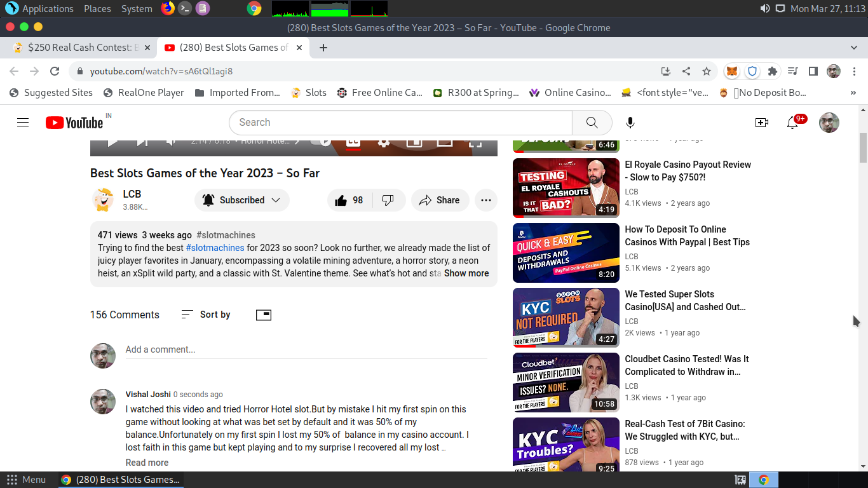This screenshot has width=868, height=488.
Task: Open Chrome profile avatar in toolbar
Action: (x=834, y=71)
